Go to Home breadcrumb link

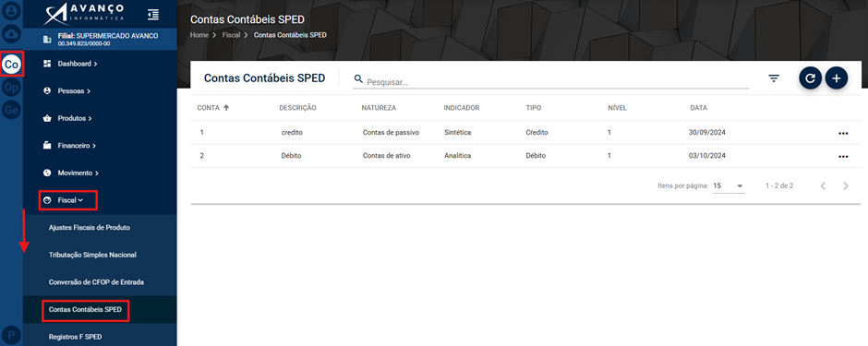[199, 35]
